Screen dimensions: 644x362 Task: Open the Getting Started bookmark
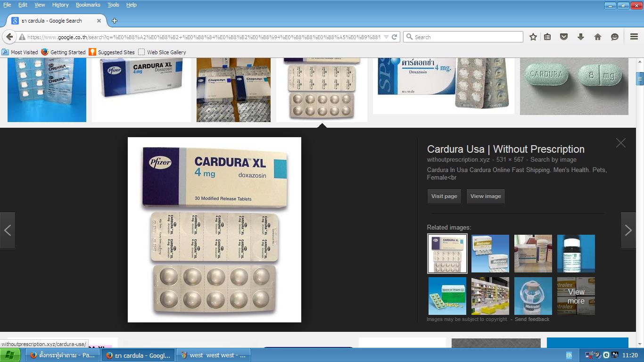point(64,52)
